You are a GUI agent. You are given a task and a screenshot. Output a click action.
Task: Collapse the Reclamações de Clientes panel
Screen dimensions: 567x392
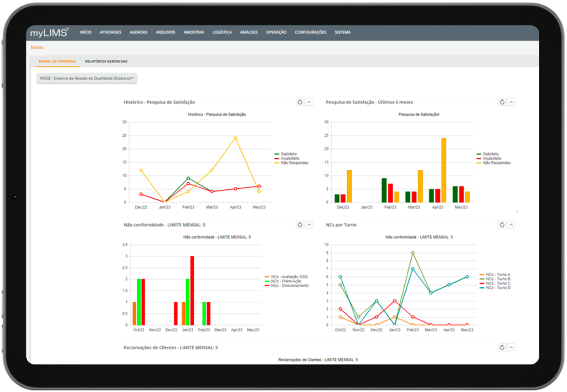tap(511, 347)
